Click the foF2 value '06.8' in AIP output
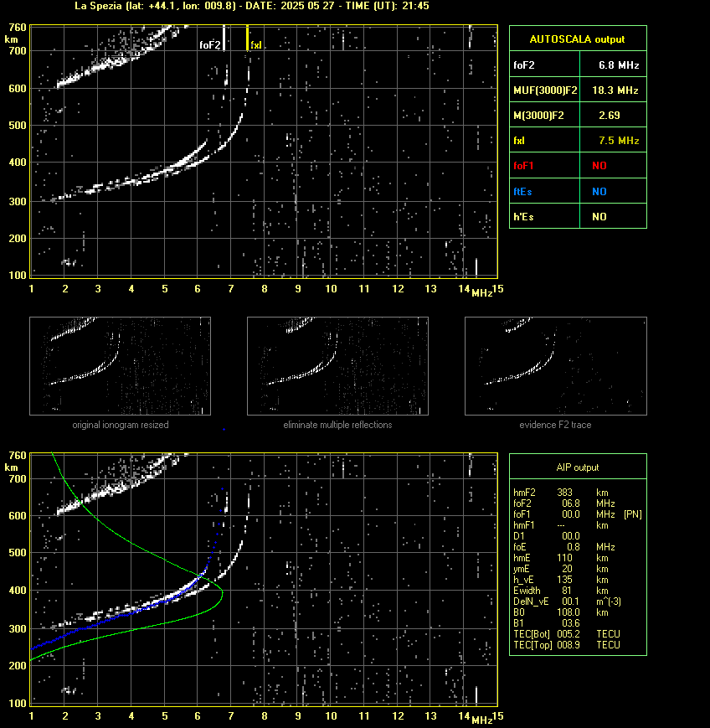 pos(571,503)
